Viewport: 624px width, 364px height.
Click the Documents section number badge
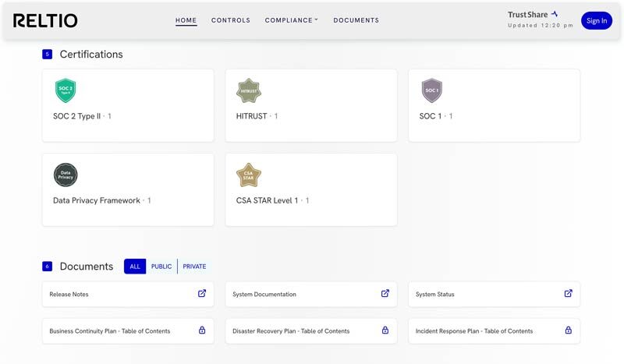(x=47, y=266)
